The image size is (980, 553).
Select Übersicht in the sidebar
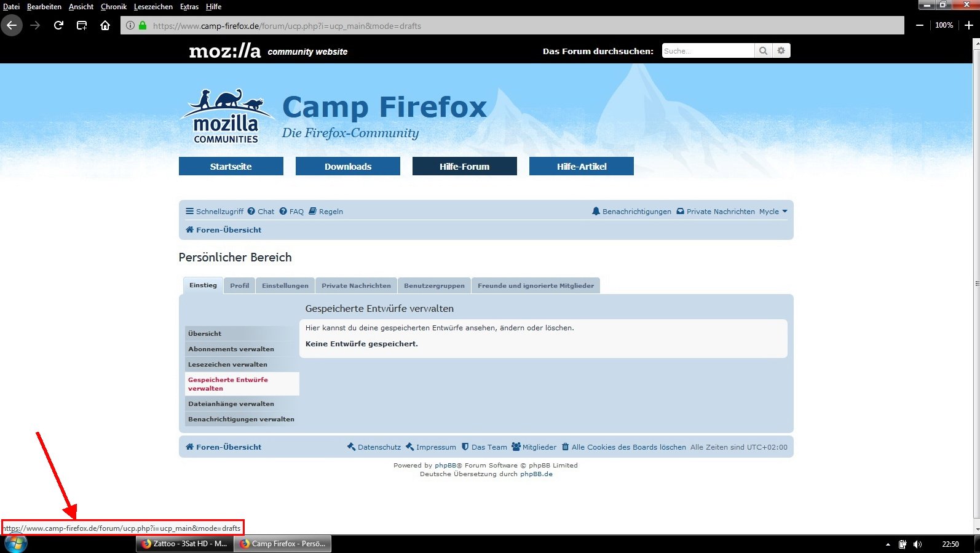[242, 333]
